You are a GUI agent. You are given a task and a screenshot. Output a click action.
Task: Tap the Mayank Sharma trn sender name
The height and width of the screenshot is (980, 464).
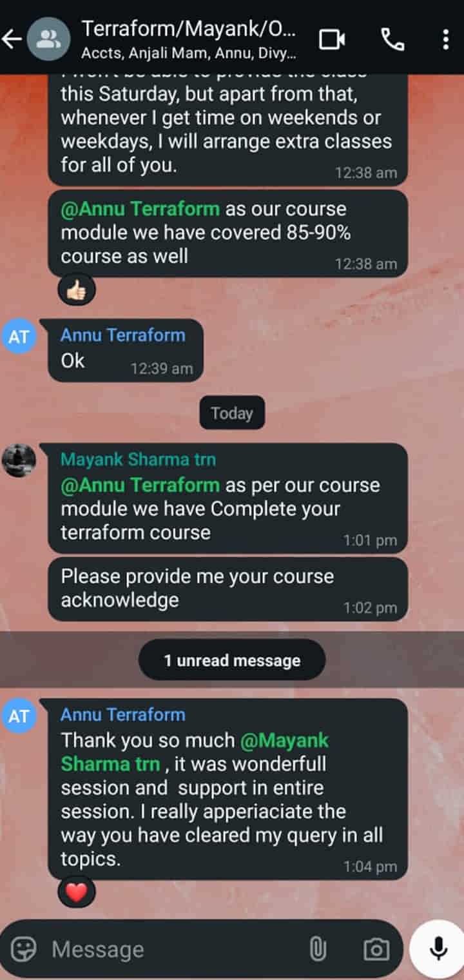[x=138, y=460]
